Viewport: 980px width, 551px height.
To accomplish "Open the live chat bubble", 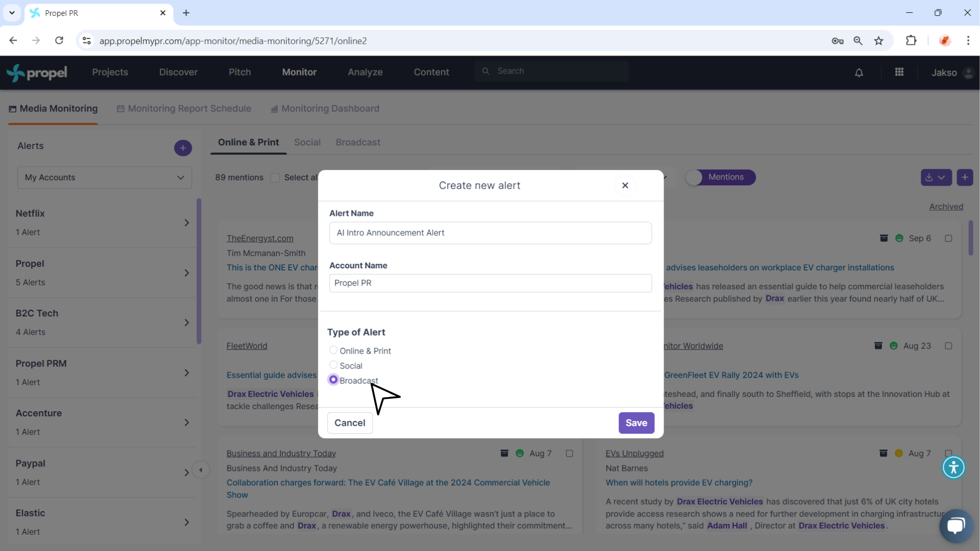I will 956,525.
